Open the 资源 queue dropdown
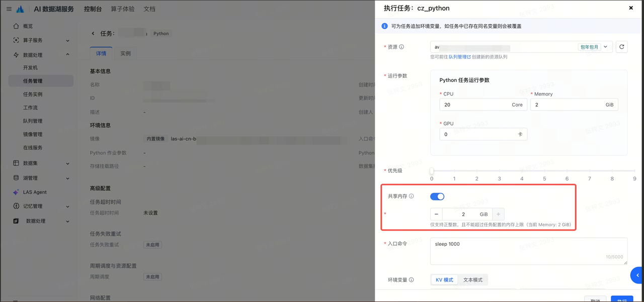 (x=521, y=47)
